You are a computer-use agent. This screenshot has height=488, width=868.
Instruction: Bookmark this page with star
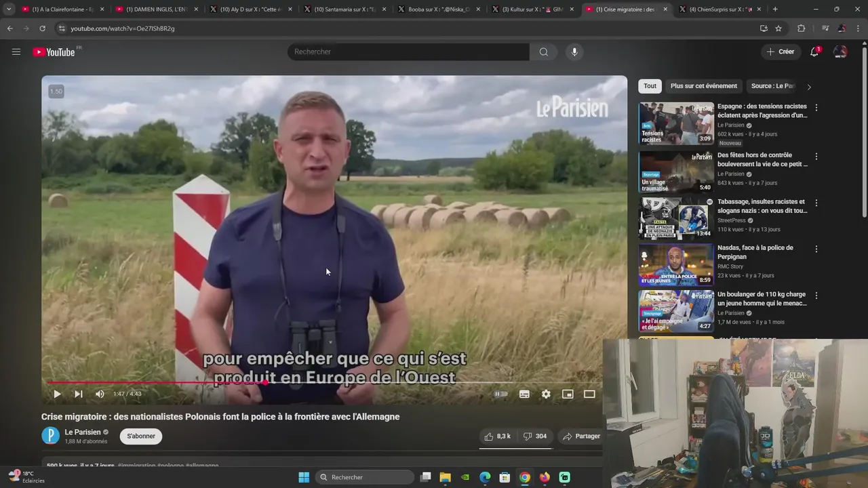click(x=778, y=28)
